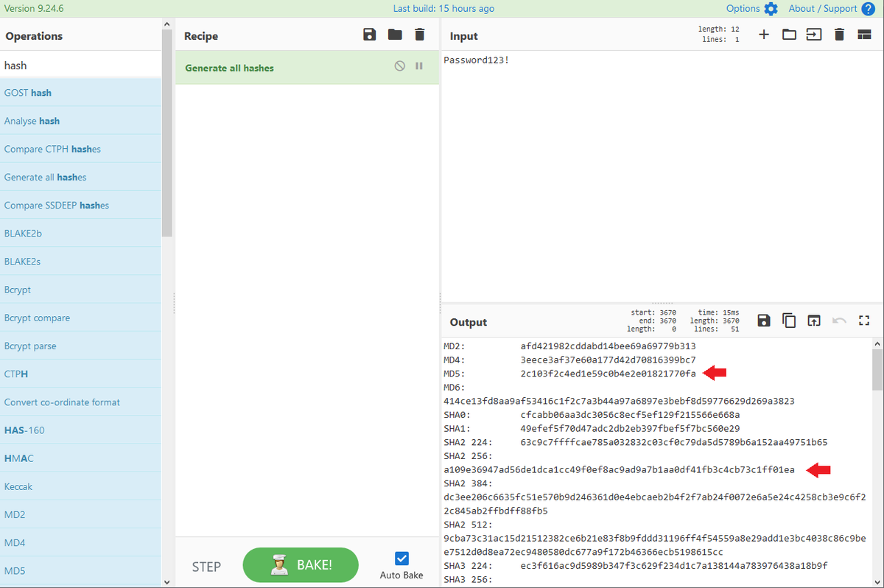Viewport: 884px width, 588px height.
Task: Click the operations search field
Action: click(80, 66)
